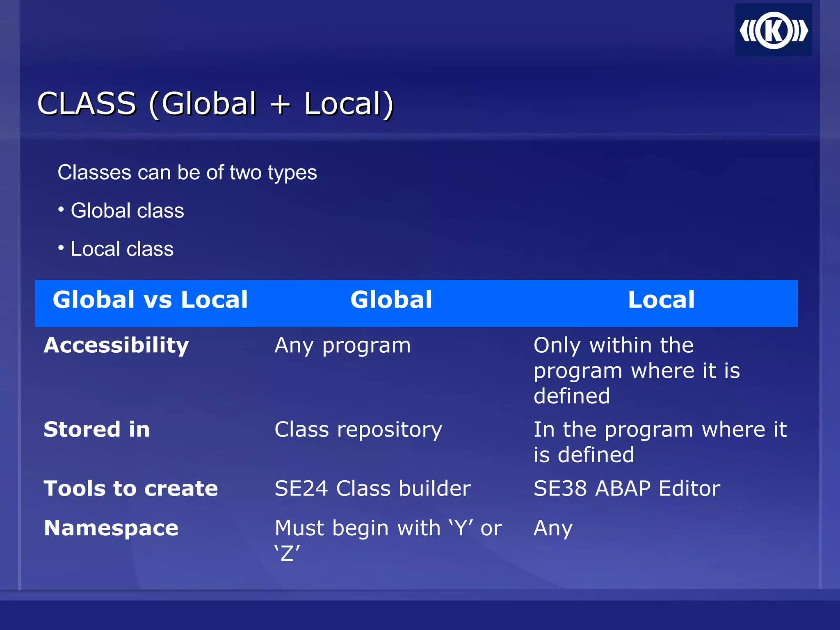Click the Accessibility row label
Image resolution: width=840 pixels, height=630 pixels.
coord(116,345)
